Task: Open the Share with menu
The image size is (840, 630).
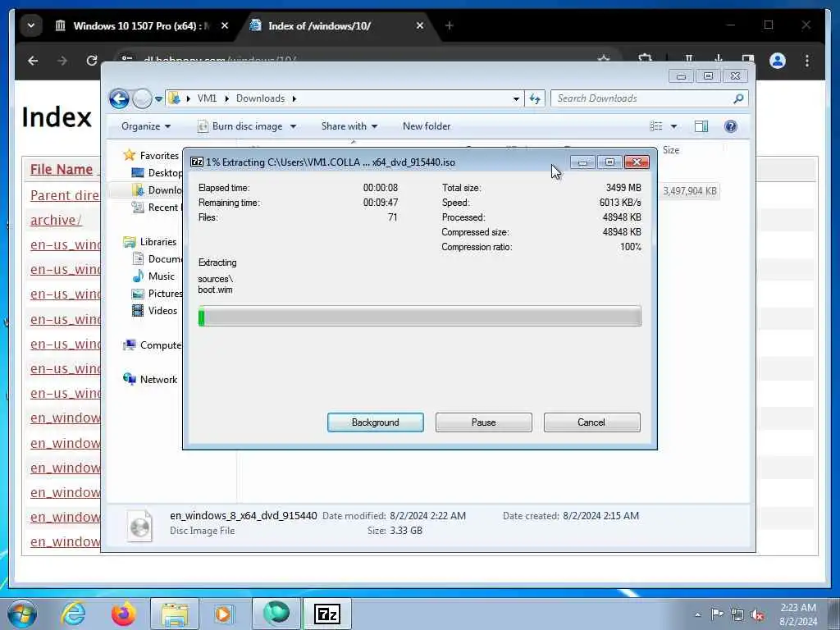Action: point(349,126)
